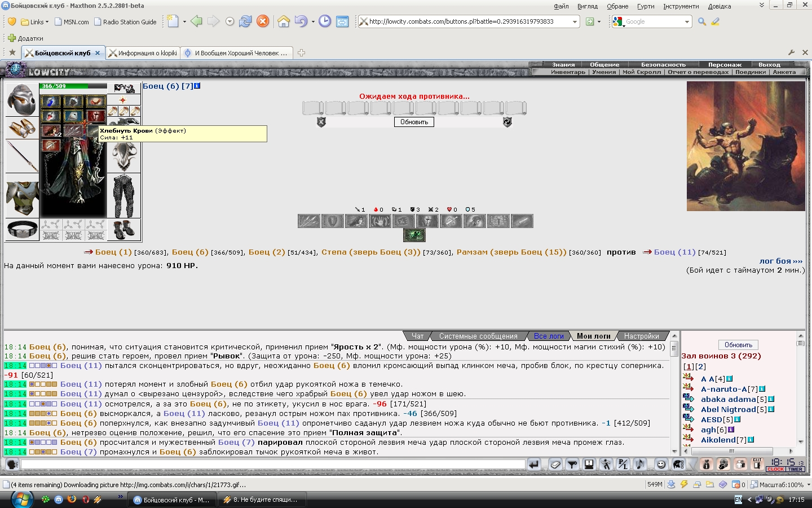812x508 pixels.
Task: Click the leggings equipment slot
Action: (x=123, y=196)
